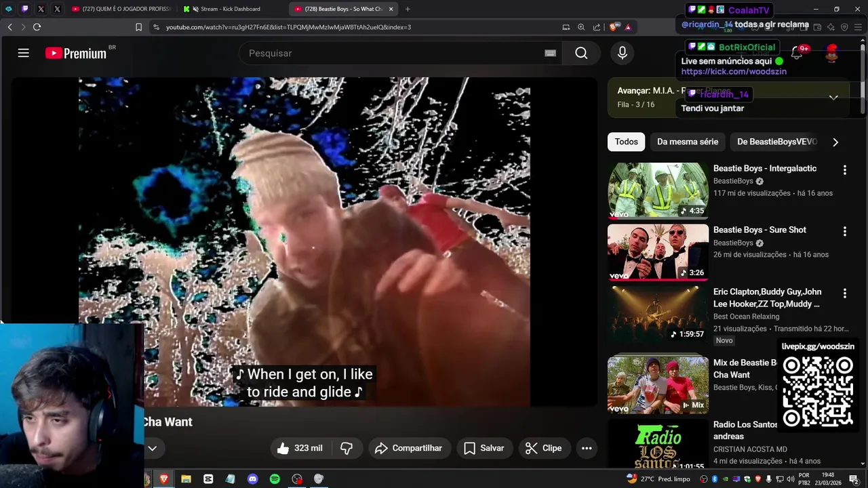Expand the chevron below the video title
868x488 pixels.
pyautogui.click(x=153, y=448)
